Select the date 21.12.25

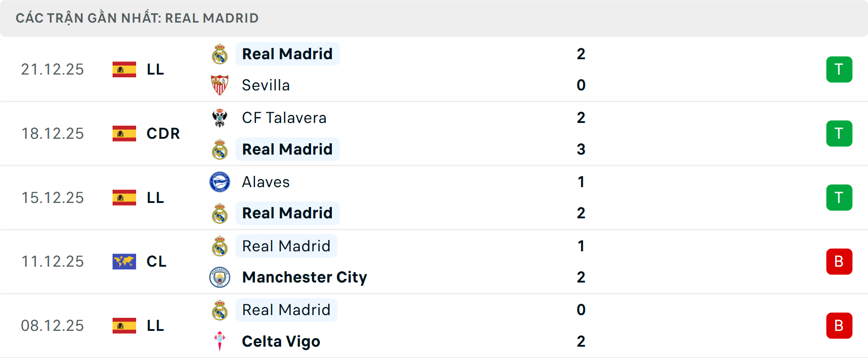click(52, 70)
